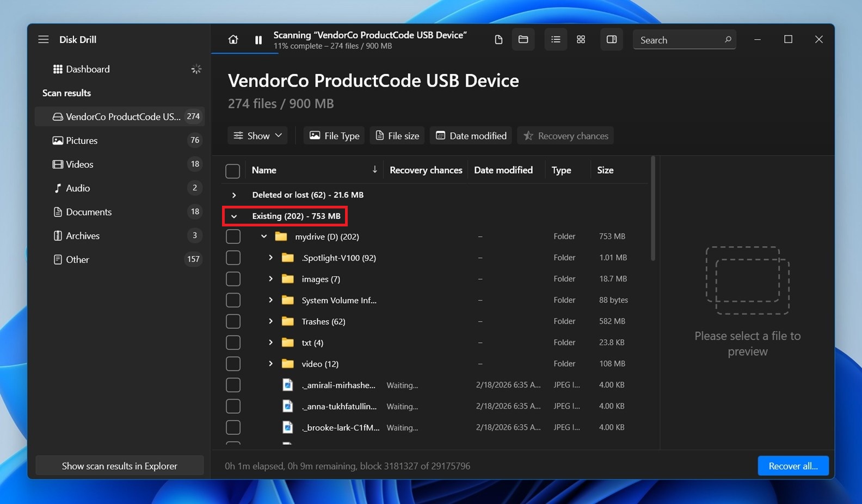Filter results by Other
The width and height of the screenshot is (862, 504).
[120, 260]
